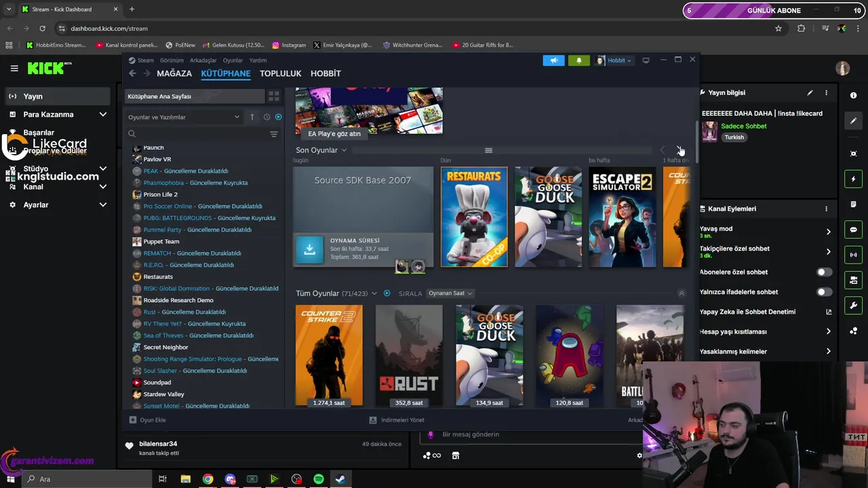Click play icon beside Tüm Oyunlar
Screen dimensions: 868x488
387,293
